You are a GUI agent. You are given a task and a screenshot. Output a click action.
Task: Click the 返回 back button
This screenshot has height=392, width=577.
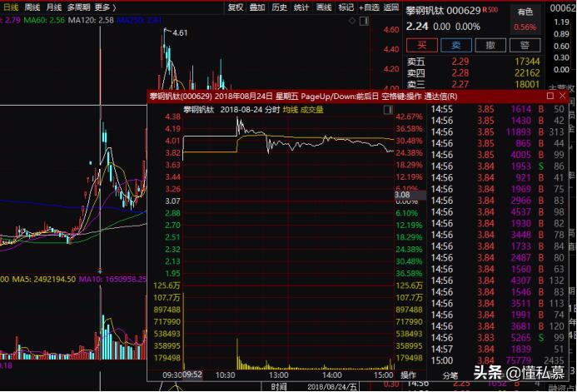pos(390,7)
